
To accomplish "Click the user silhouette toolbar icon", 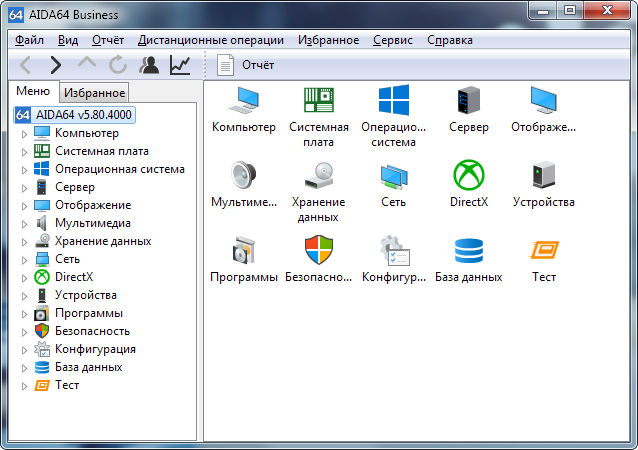I will coord(149,65).
